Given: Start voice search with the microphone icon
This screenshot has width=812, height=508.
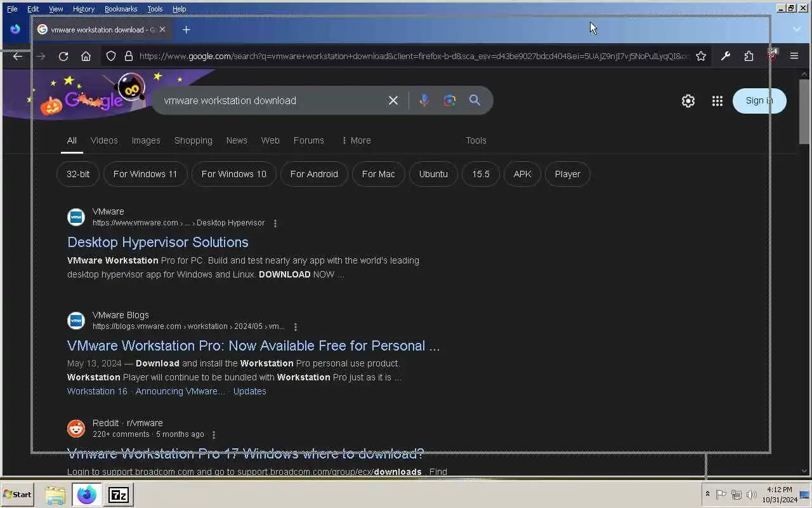Looking at the screenshot, I should [424, 100].
